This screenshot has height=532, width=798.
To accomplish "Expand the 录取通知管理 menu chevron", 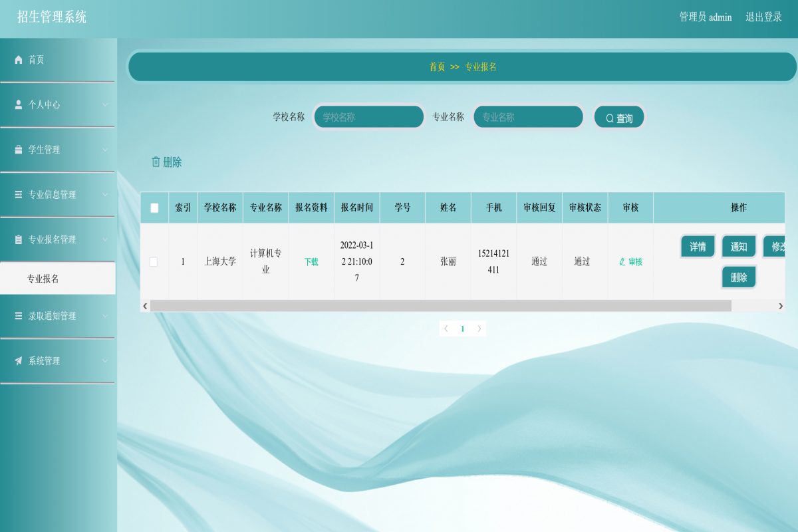I will pyautogui.click(x=105, y=316).
